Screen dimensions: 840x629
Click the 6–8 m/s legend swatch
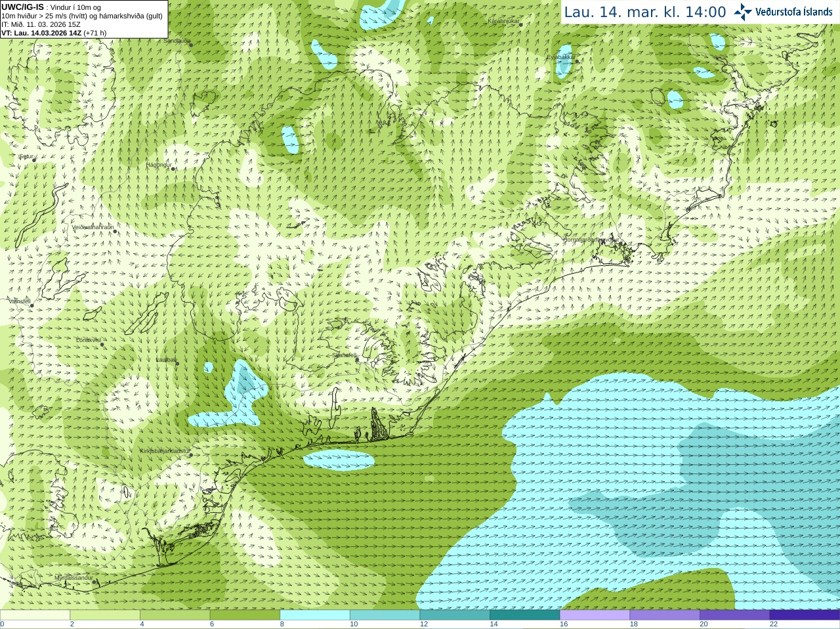click(x=245, y=615)
